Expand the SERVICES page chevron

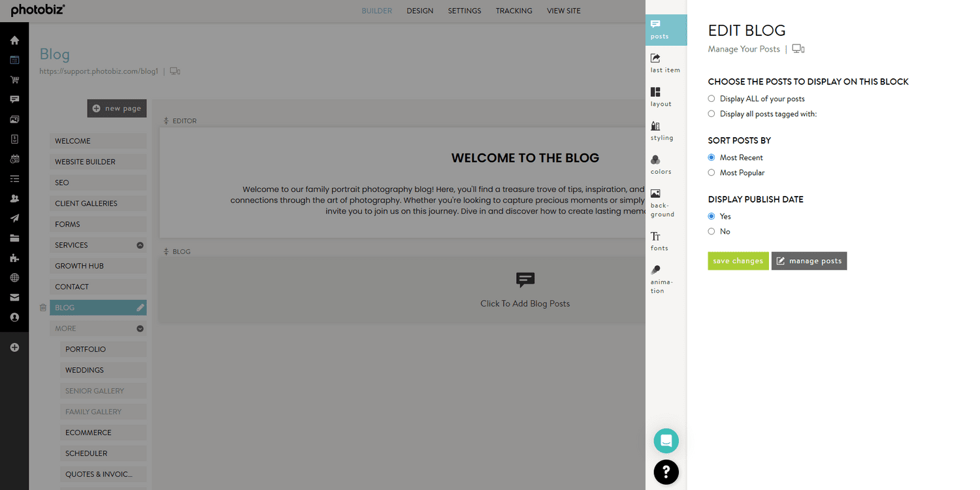tap(140, 245)
